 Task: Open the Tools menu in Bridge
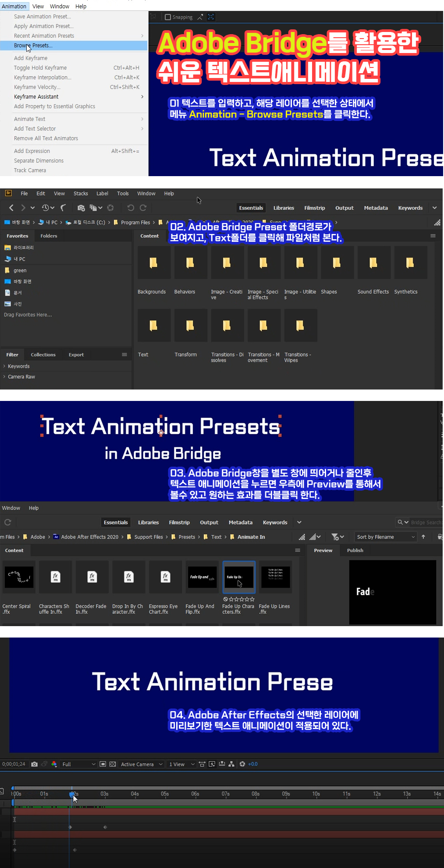pyautogui.click(x=123, y=193)
